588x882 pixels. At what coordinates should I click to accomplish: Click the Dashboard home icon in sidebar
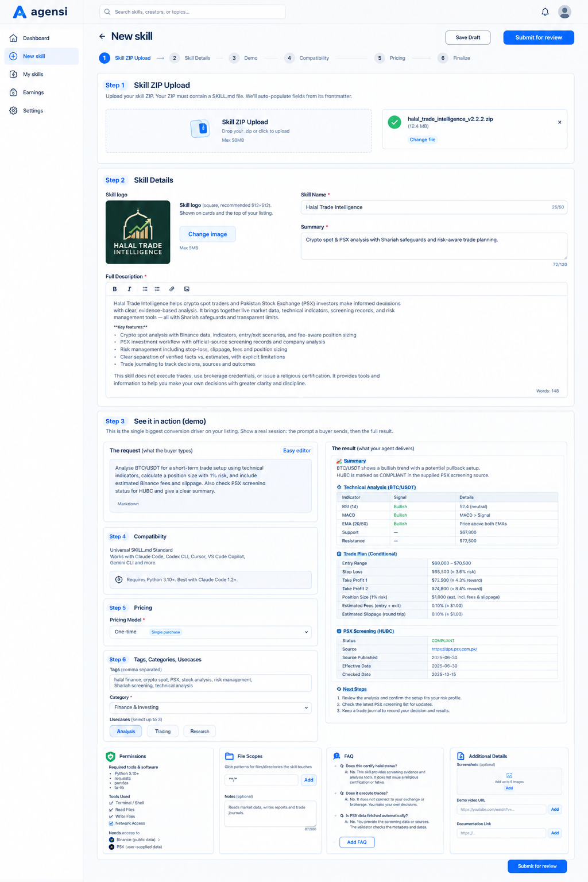(13, 38)
